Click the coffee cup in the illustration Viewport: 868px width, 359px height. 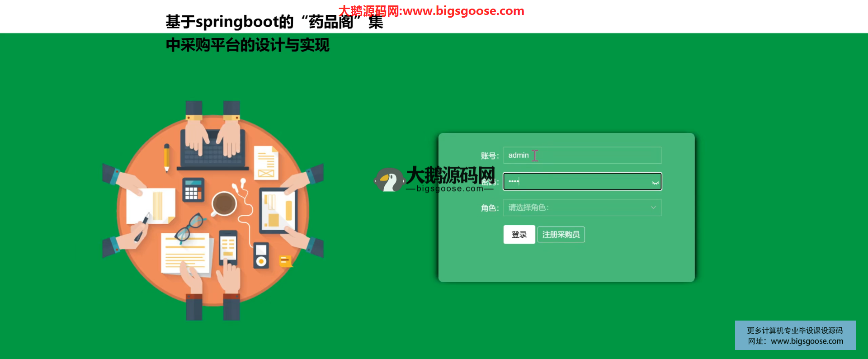[x=224, y=203]
